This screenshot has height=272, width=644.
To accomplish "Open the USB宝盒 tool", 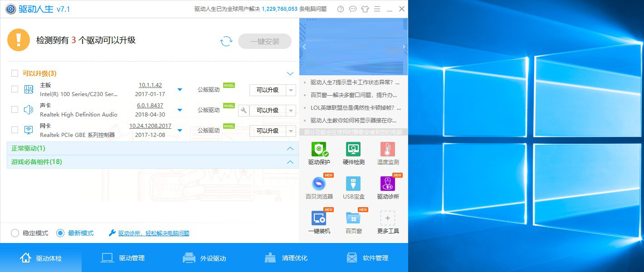I will (x=353, y=186).
